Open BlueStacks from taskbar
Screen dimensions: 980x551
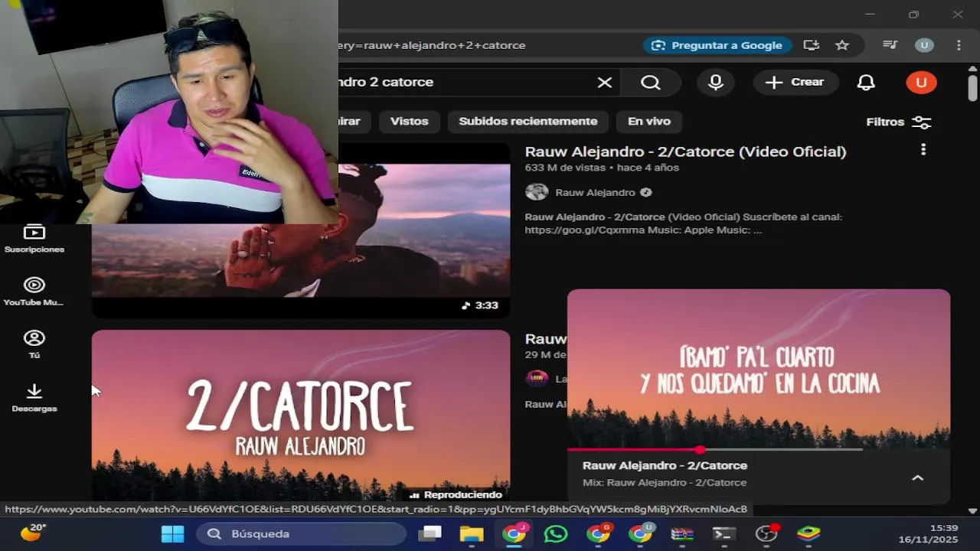click(x=808, y=533)
